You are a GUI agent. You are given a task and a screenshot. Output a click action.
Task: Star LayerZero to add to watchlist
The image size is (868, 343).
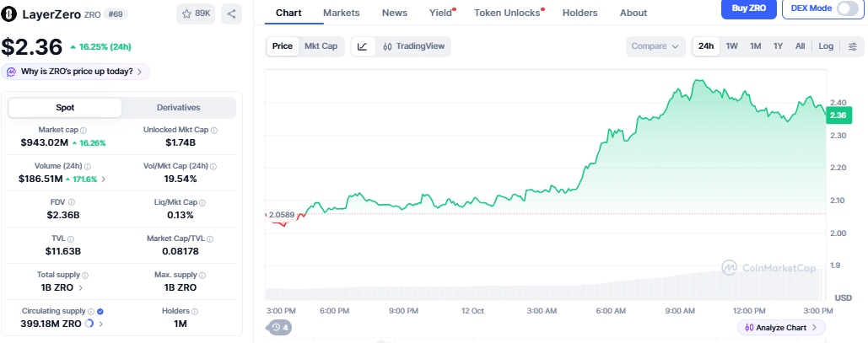point(196,13)
